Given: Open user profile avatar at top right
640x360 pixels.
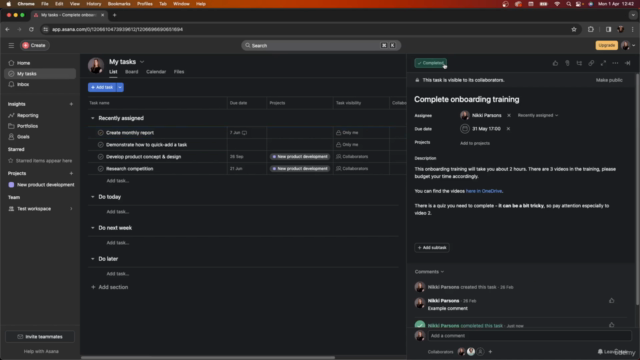Looking at the screenshot, I should coord(625,45).
